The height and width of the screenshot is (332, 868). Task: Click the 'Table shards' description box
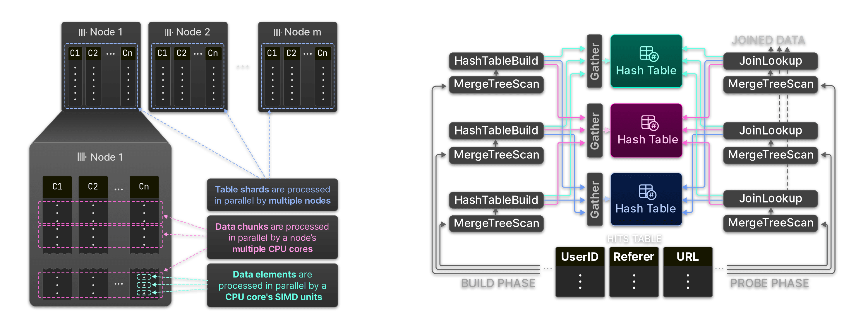pos(272,195)
